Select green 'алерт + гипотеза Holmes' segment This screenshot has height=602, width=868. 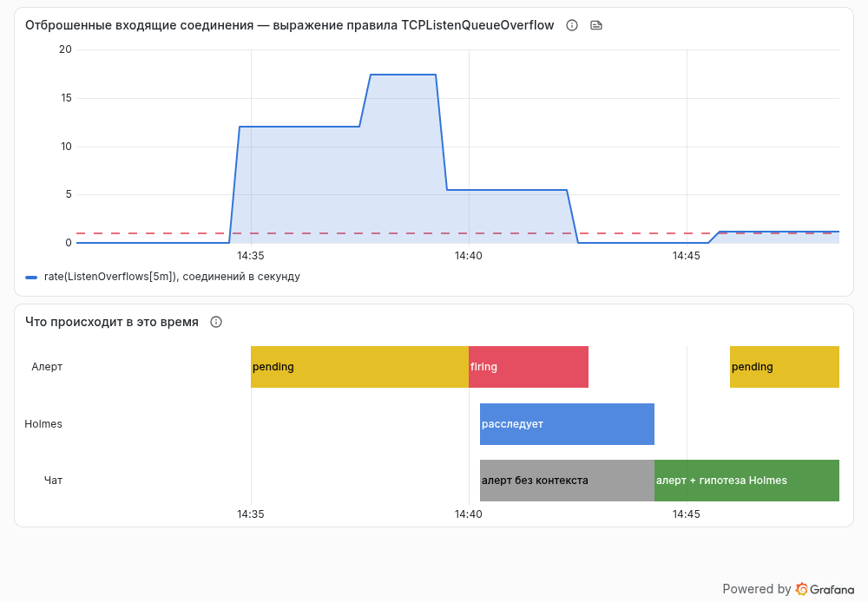746,481
